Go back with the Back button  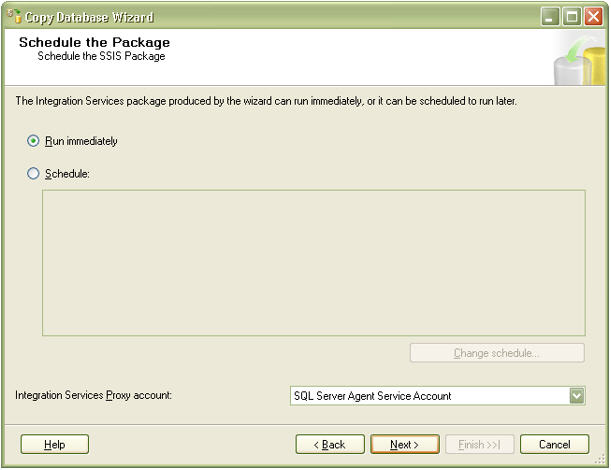point(330,444)
